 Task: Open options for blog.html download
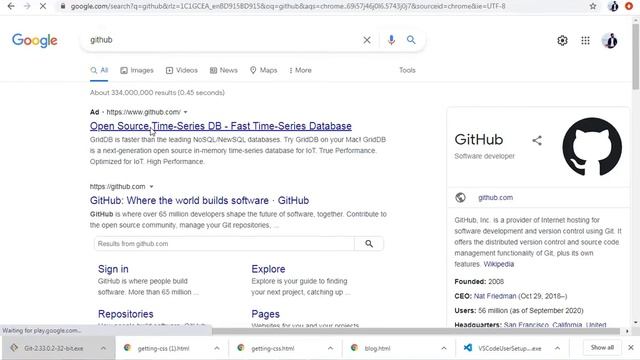[444, 348]
